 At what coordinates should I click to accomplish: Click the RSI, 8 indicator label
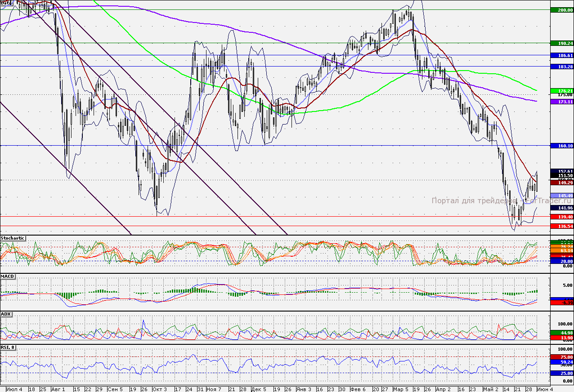pyautogui.click(x=8, y=347)
